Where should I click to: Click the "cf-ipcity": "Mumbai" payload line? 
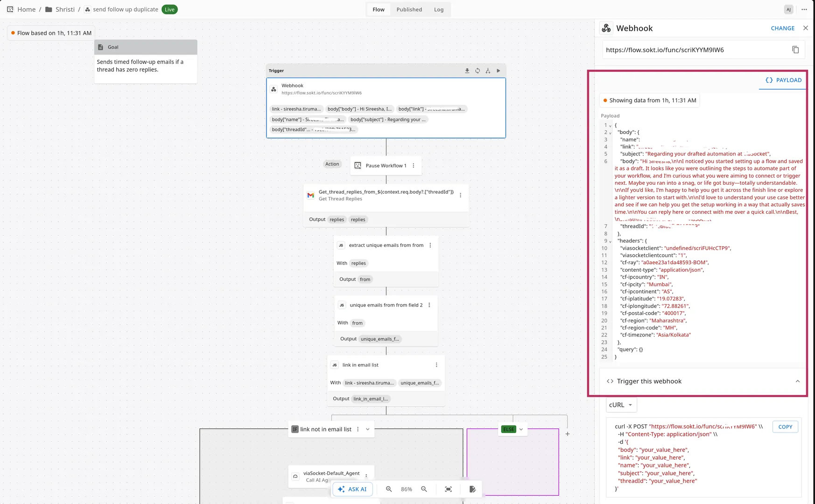click(x=646, y=285)
